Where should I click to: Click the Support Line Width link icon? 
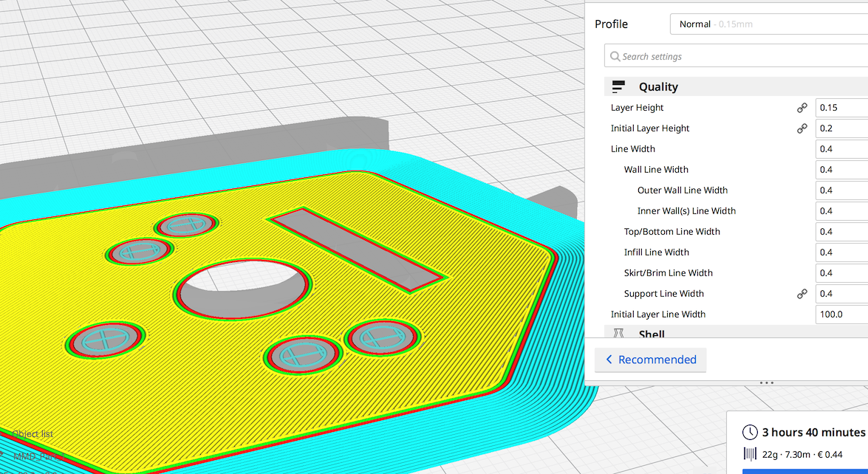pyautogui.click(x=802, y=294)
